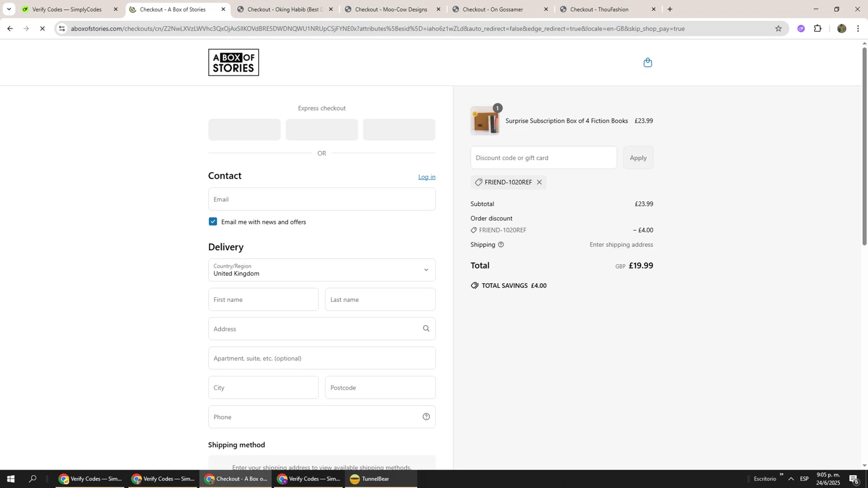The height and width of the screenshot is (488, 868).
Task: Click the Apply discount button
Action: [x=638, y=158]
